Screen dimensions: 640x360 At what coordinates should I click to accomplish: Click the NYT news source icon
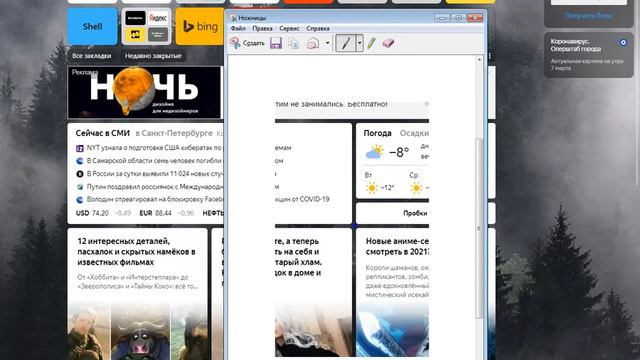click(x=80, y=148)
